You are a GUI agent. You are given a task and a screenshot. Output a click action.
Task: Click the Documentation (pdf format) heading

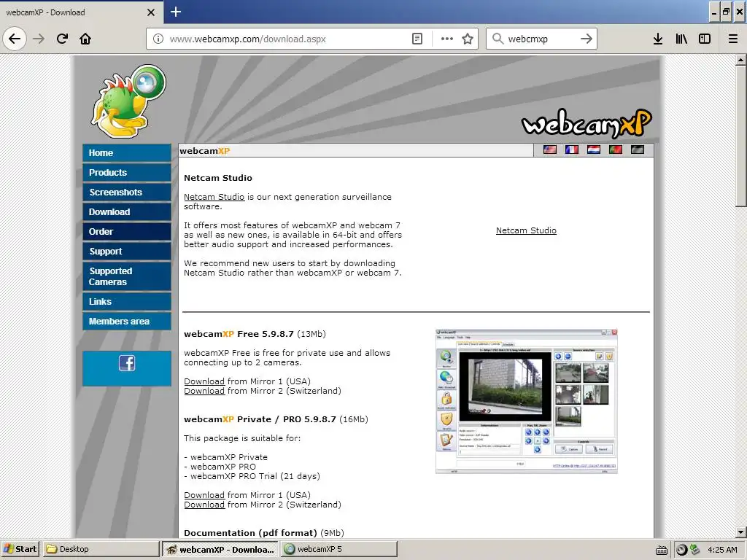[250, 533]
